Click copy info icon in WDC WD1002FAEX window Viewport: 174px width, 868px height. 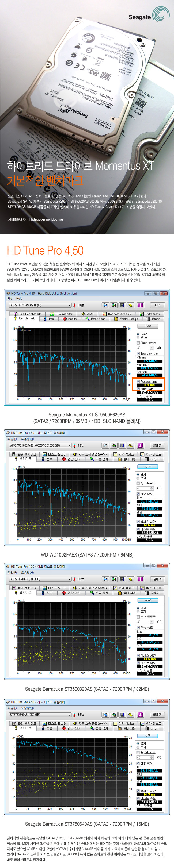(x=105, y=445)
